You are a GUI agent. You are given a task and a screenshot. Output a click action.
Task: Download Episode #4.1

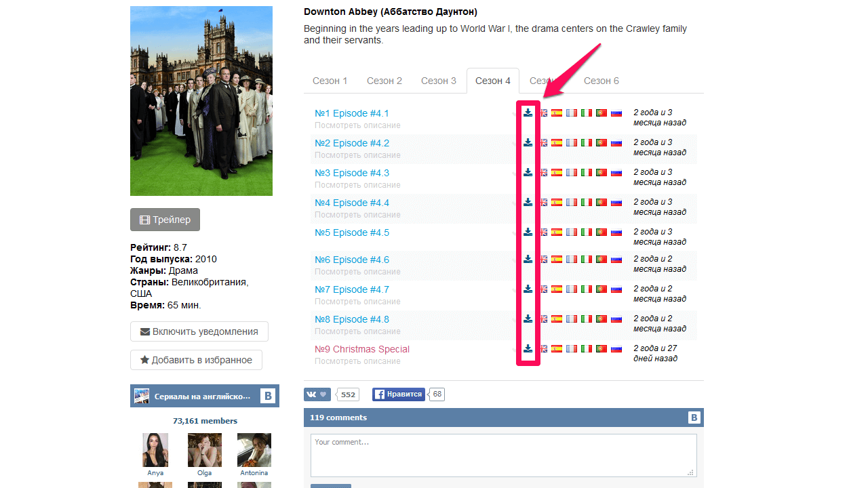coord(528,113)
